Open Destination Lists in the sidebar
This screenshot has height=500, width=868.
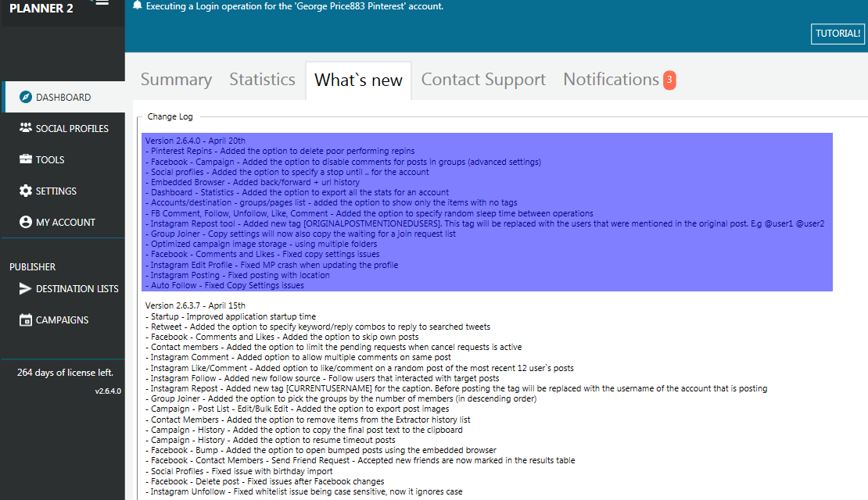pyautogui.click(x=77, y=289)
